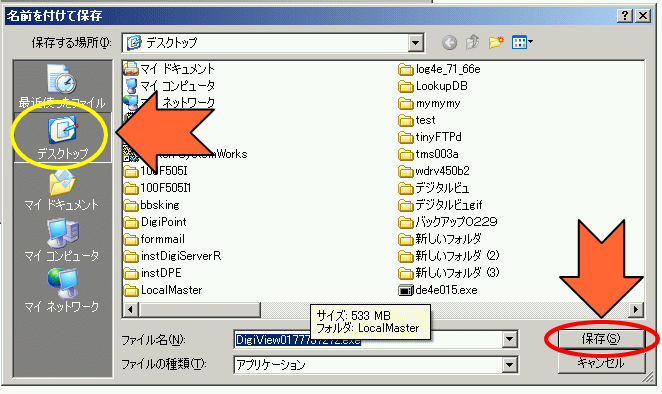Image resolution: width=662 pixels, height=394 pixels.
Task: Select the wdrv450b2 folder
Action: click(x=434, y=171)
